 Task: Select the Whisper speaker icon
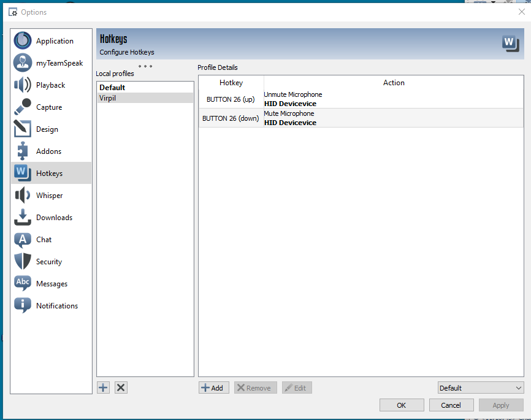point(23,195)
